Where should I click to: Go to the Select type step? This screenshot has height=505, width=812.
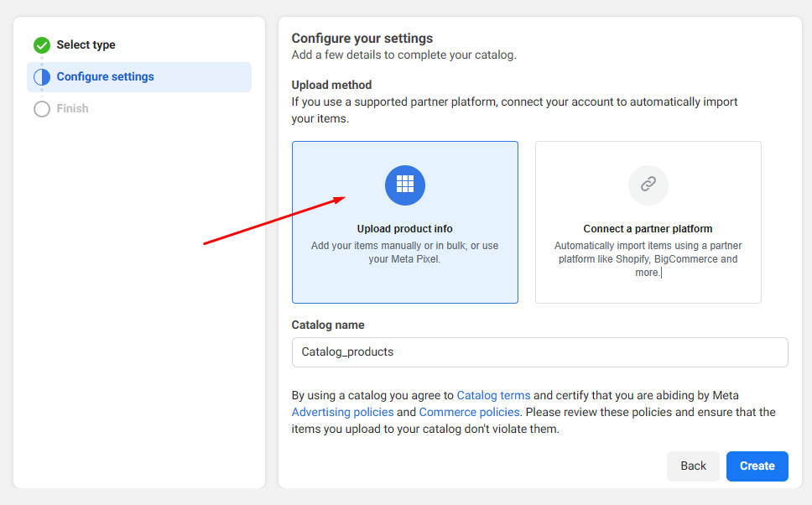pos(86,45)
